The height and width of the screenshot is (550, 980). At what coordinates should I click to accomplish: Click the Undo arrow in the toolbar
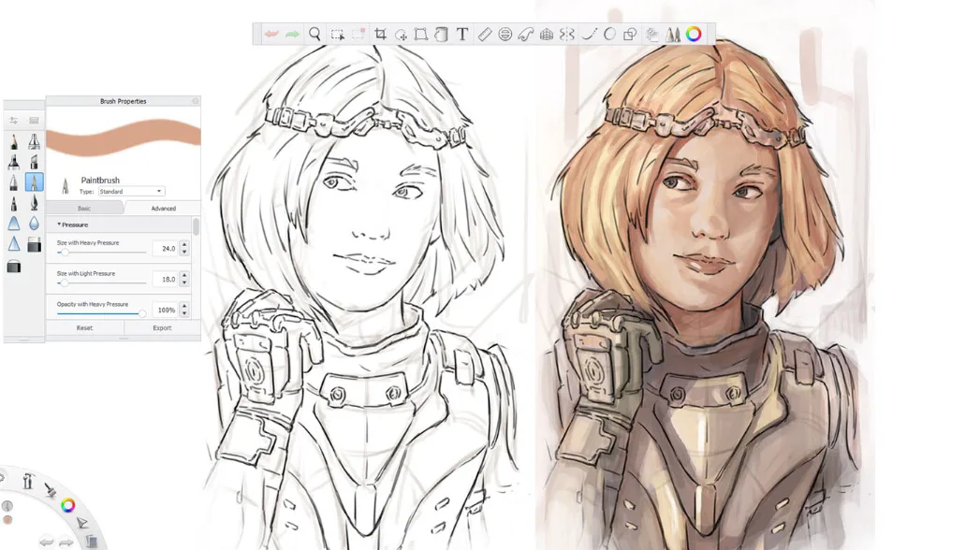pyautogui.click(x=271, y=35)
